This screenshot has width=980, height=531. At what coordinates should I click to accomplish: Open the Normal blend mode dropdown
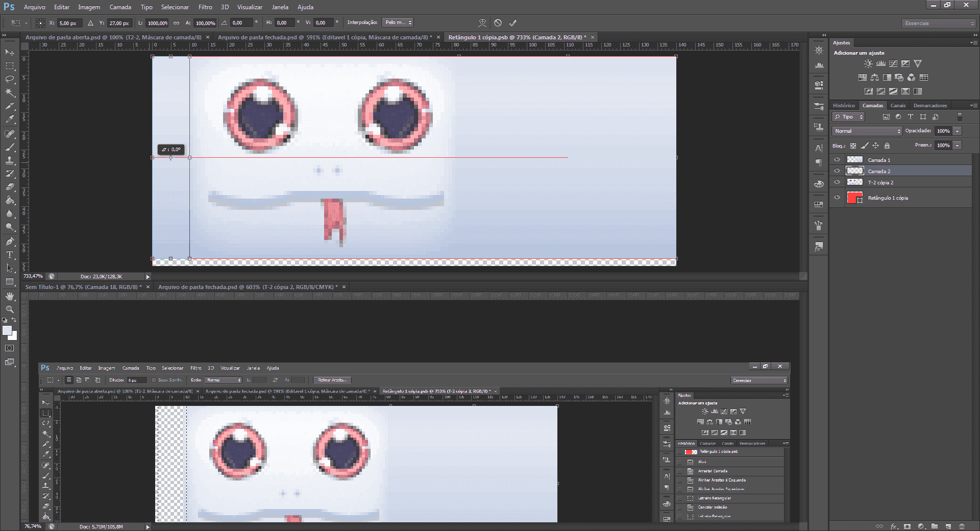pos(867,131)
